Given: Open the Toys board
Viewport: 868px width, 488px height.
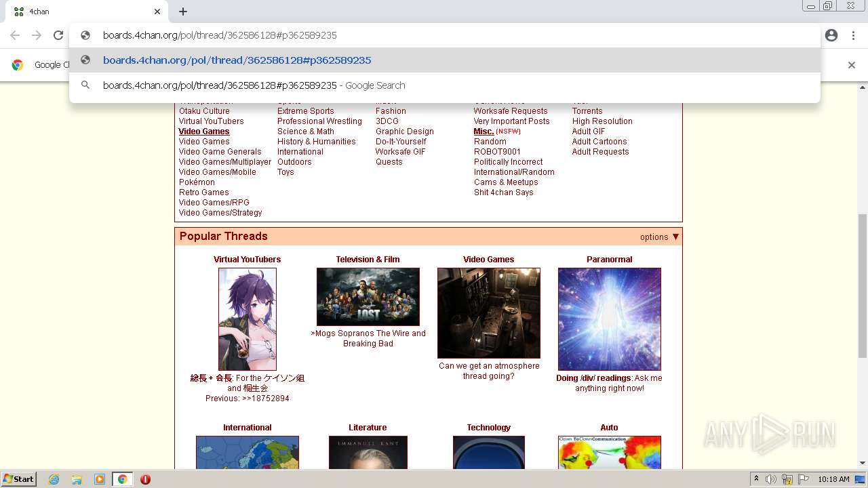Looking at the screenshot, I should click(285, 172).
